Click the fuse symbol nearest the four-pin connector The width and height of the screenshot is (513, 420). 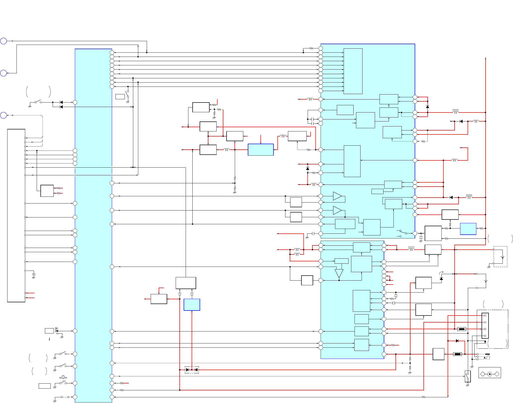point(462,329)
